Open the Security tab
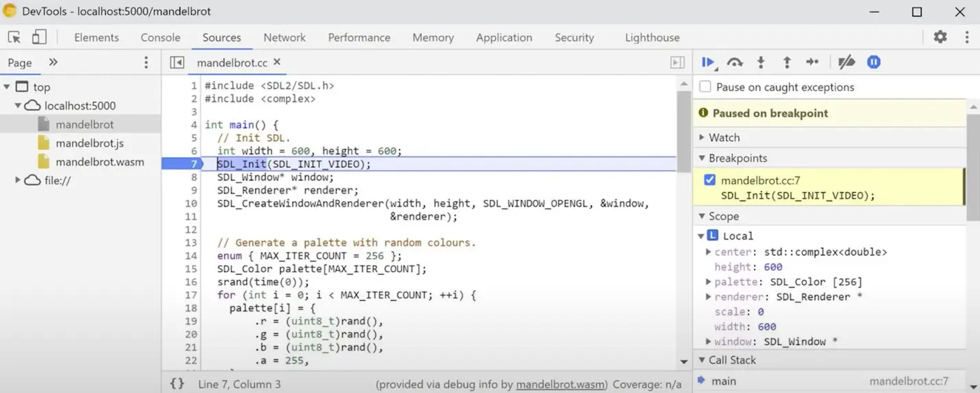This screenshot has width=980, height=393. (x=574, y=38)
